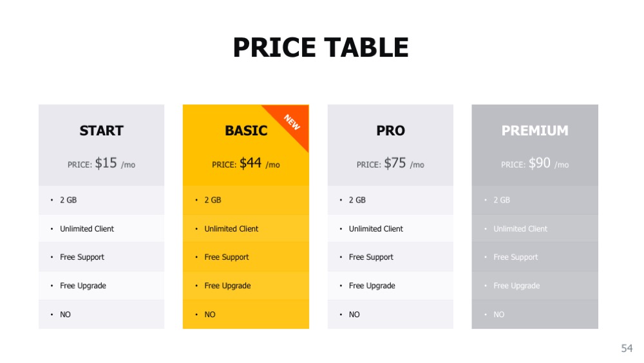Click the slide number 54
This screenshot has height=363, width=644.
[x=627, y=349]
